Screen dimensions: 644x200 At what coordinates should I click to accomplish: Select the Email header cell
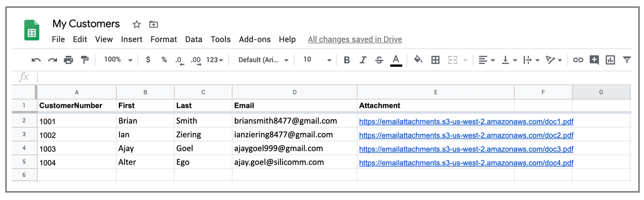pyautogui.click(x=295, y=105)
